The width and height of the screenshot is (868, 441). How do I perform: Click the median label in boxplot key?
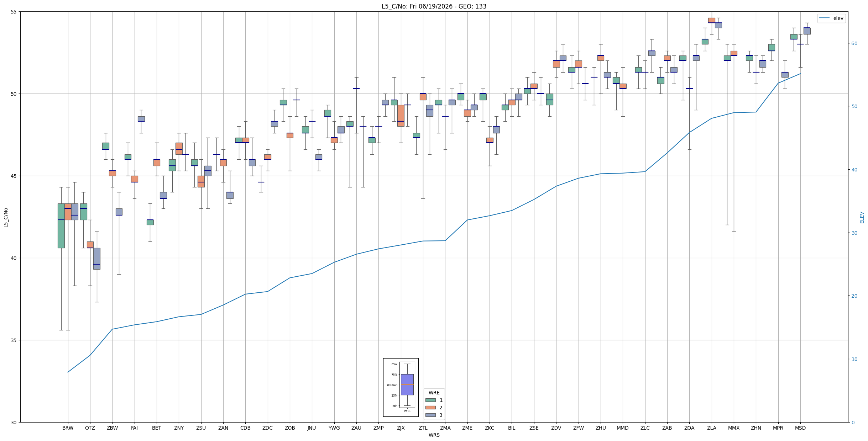tap(392, 385)
